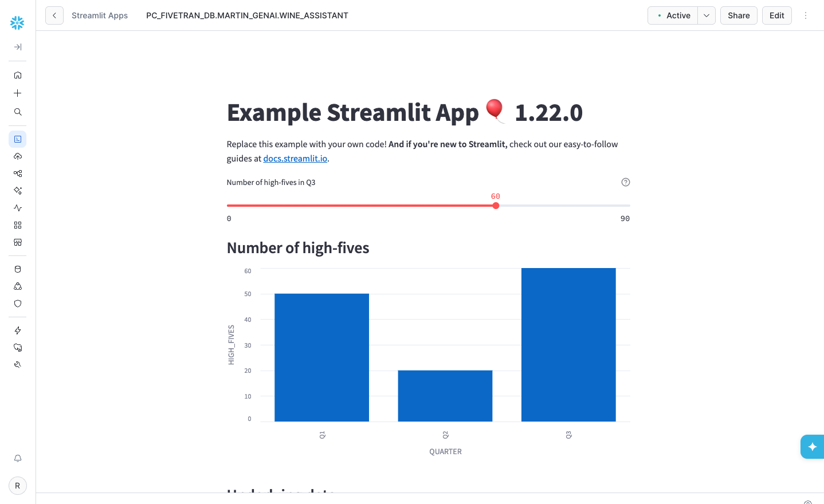Open the three-circles Governance icon

(18, 286)
